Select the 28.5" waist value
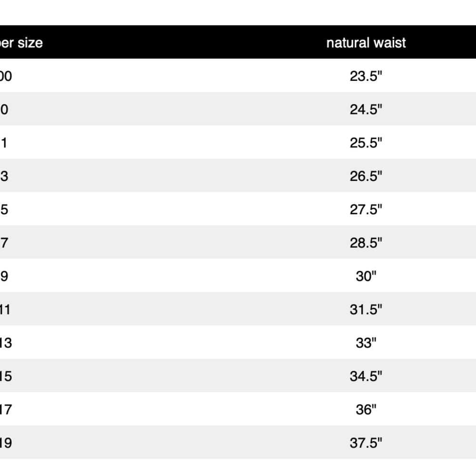 [366, 243]
